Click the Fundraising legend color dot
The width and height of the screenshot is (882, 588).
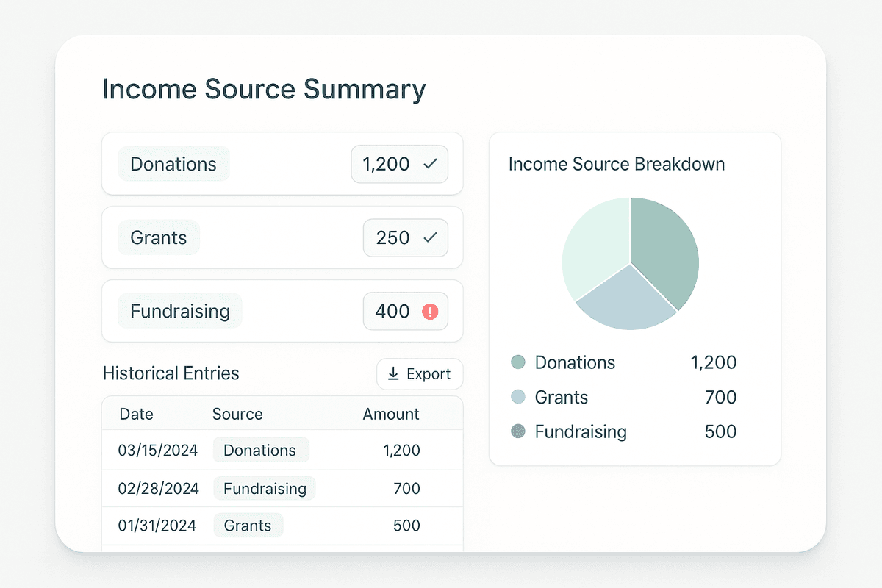pos(518,431)
